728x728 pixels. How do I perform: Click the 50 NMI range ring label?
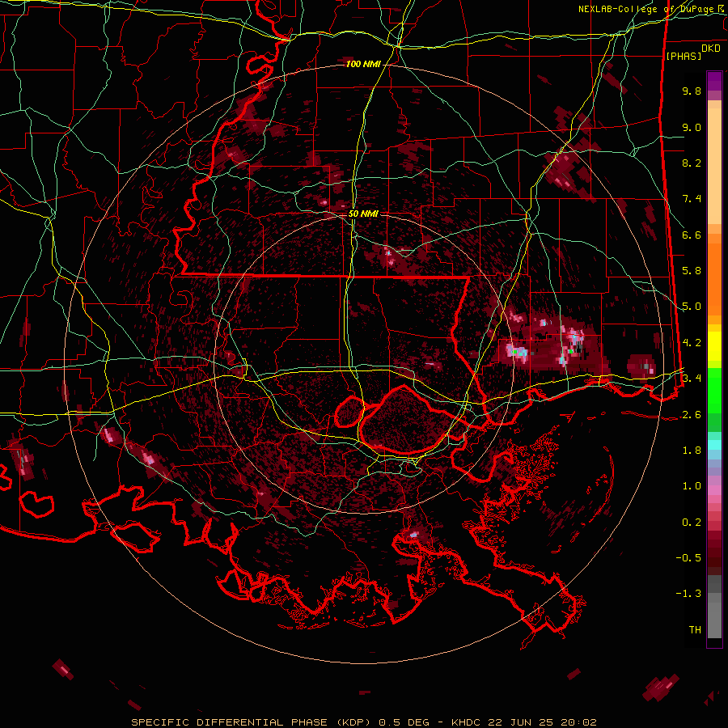coord(363,214)
